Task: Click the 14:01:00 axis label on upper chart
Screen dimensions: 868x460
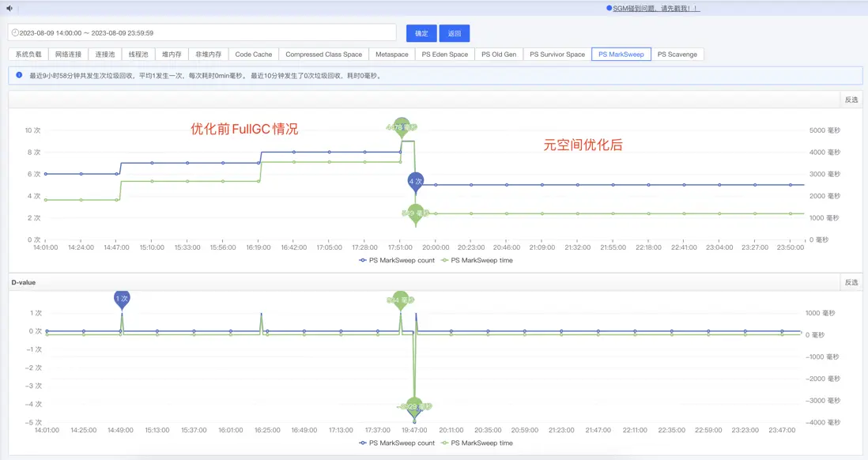Action: [x=45, y=247]
